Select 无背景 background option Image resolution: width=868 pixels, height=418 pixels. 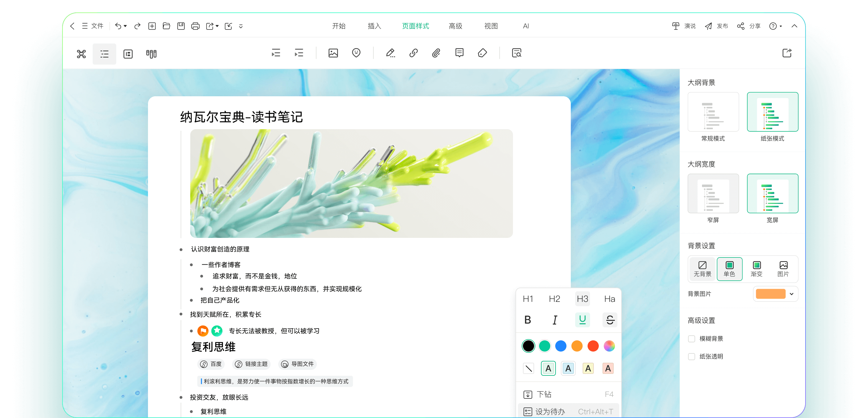click(x=703, y=269)
